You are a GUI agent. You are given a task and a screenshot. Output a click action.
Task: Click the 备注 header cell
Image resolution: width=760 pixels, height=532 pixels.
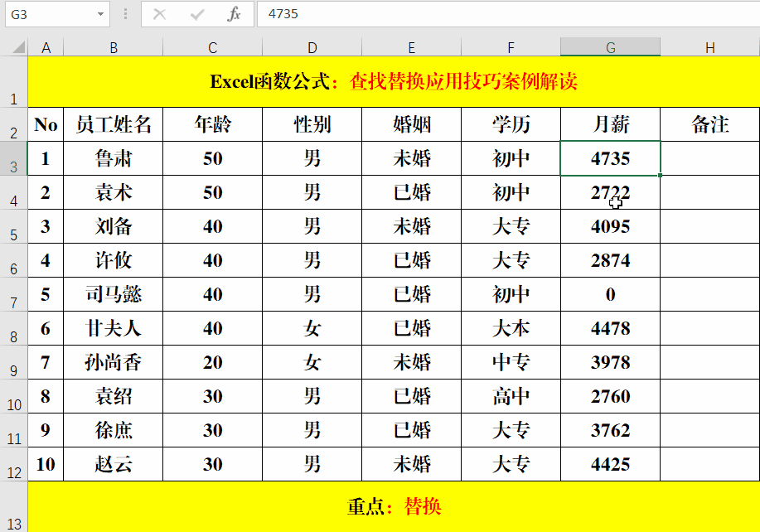point(710,124)
